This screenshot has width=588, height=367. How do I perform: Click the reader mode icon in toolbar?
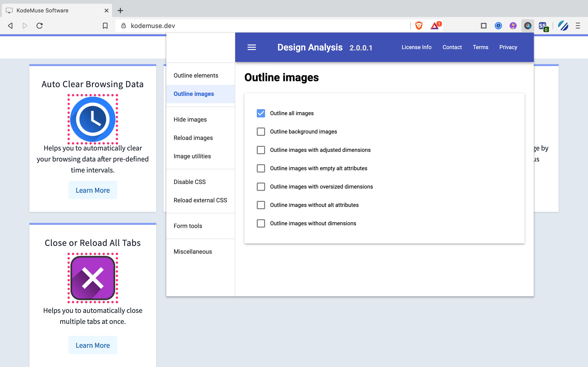tap(484, 26)
